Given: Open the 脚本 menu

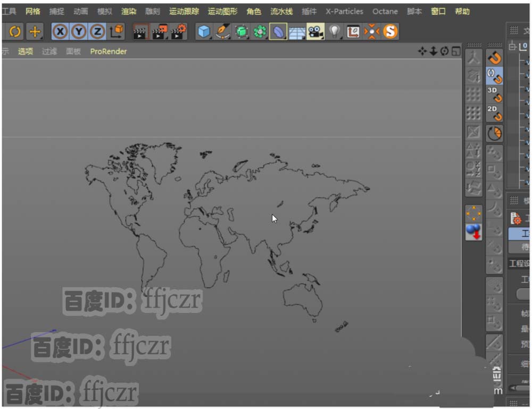Looking at the screenshot, I should tap(414, 11).
